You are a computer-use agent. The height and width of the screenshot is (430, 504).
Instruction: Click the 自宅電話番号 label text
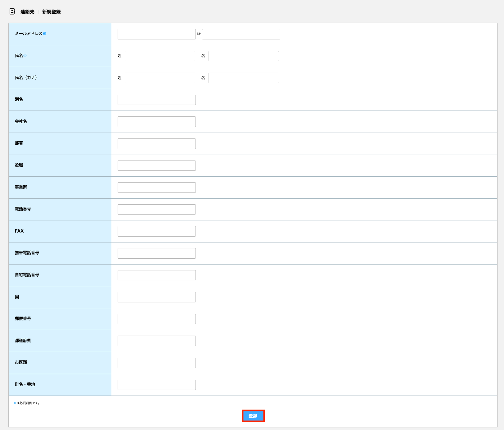(27, 275)
